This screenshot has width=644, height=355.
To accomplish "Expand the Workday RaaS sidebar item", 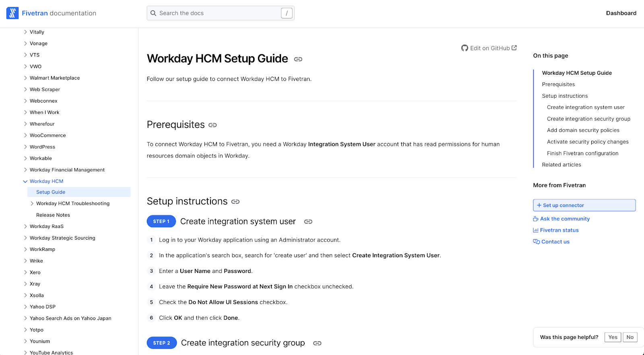I will point(25,227).
